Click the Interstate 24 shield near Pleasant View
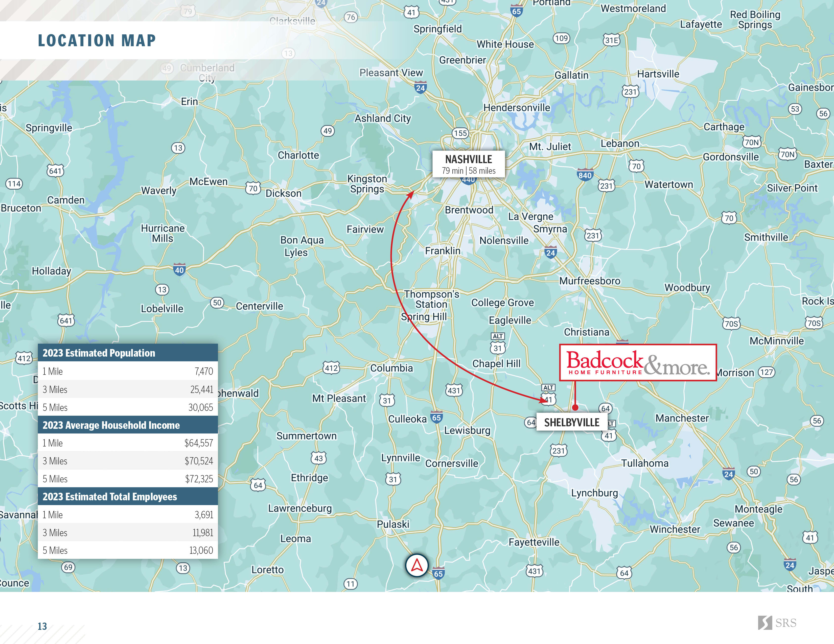 [x=420, y=87]
